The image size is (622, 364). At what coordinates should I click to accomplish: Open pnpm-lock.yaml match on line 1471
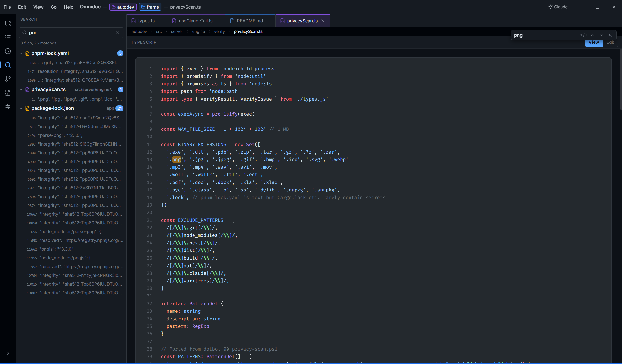coord(71,72)
